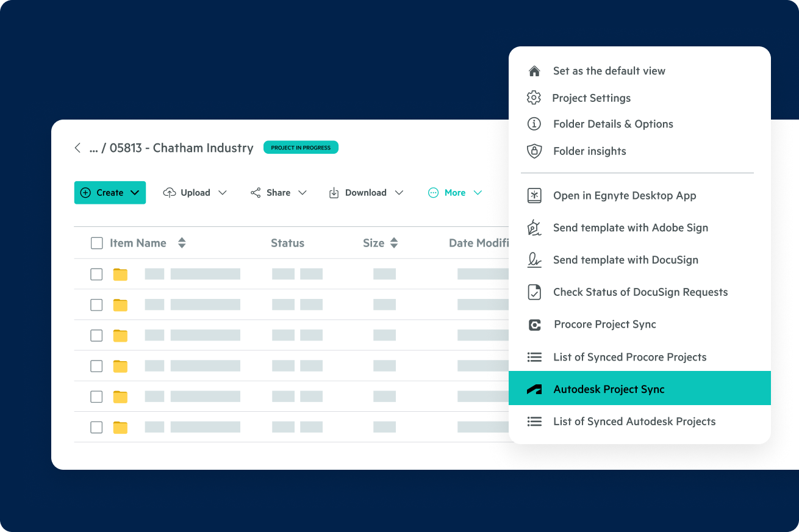This screenshot has width=799, height=532.
Task: Open Project Settings via the gear icon
Action: point(534,97)
